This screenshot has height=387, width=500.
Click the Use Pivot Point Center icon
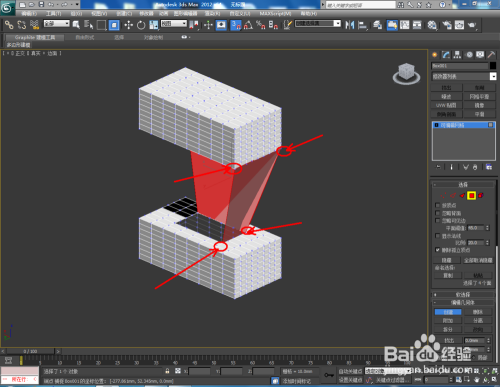(x=194, y=25)
